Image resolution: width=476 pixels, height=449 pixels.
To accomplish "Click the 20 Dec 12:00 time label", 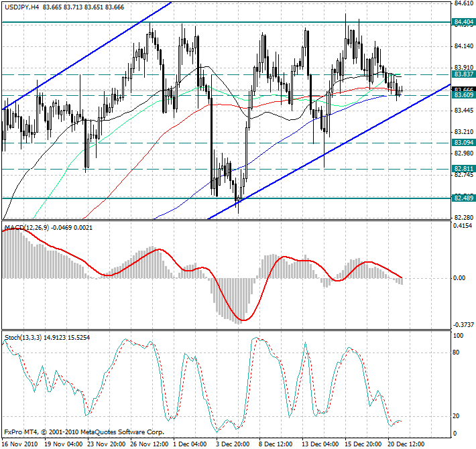I will (406, 444).
